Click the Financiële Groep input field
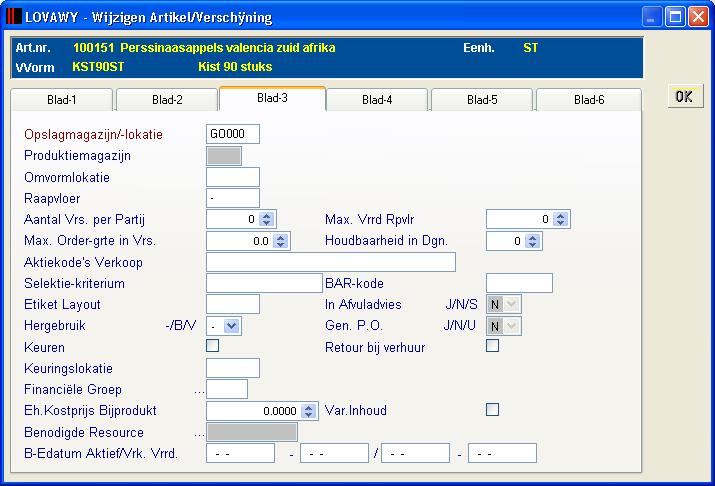This screenshot has height=486, width=715. (x=227, y=389)
